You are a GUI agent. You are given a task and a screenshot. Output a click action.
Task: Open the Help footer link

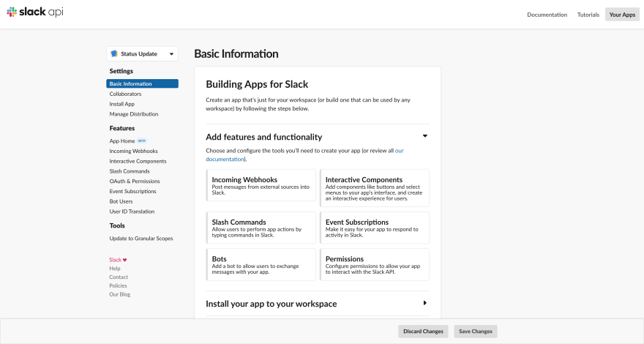(x=115, y=269)
